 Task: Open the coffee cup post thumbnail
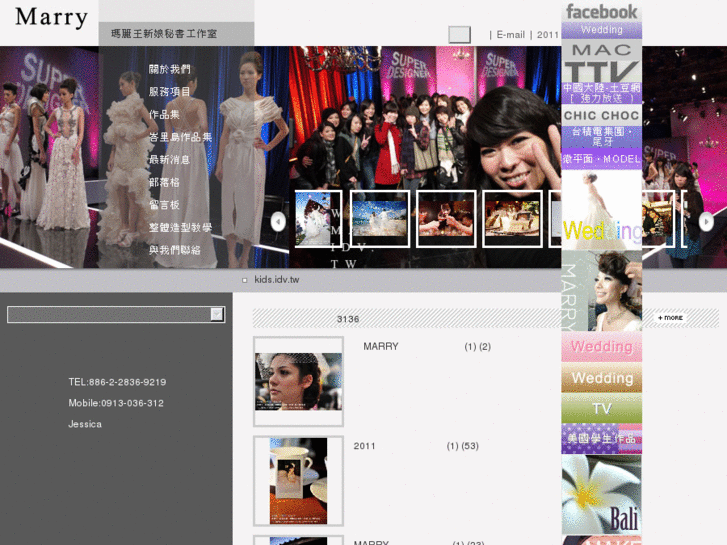(x=299, y=481)
